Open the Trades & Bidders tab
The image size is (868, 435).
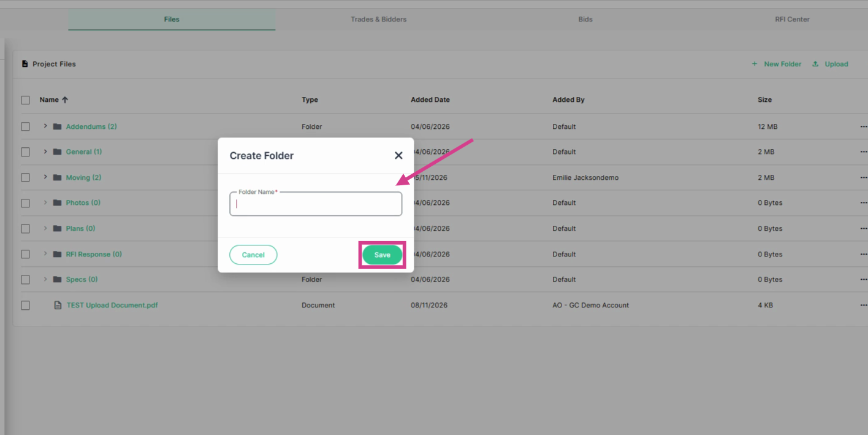pos(379,19)
